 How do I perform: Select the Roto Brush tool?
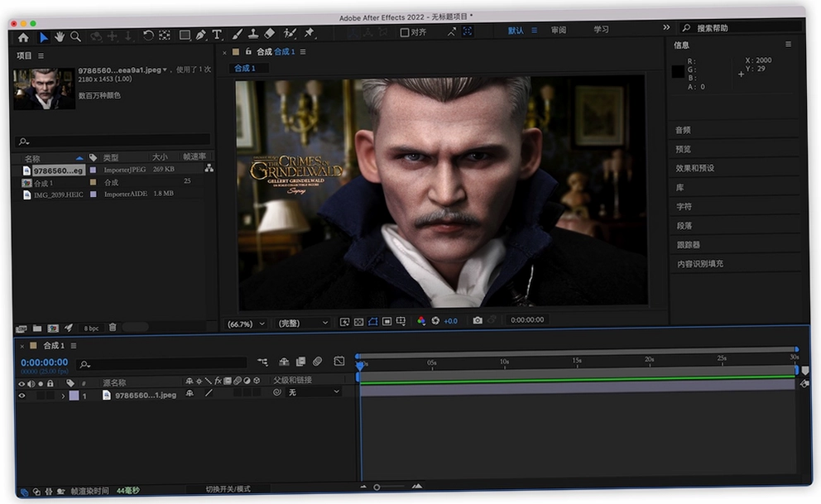(290, 33)
